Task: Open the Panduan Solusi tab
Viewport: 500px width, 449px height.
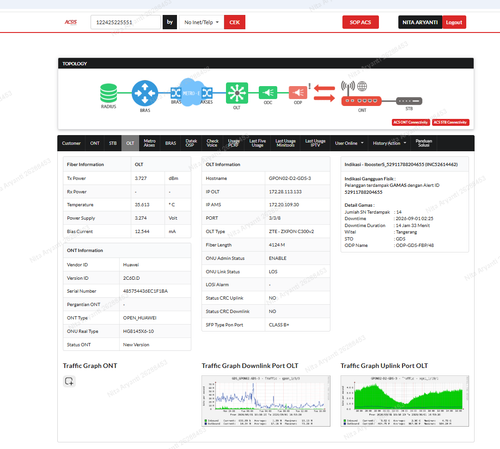Action: [x=424, y=143]
